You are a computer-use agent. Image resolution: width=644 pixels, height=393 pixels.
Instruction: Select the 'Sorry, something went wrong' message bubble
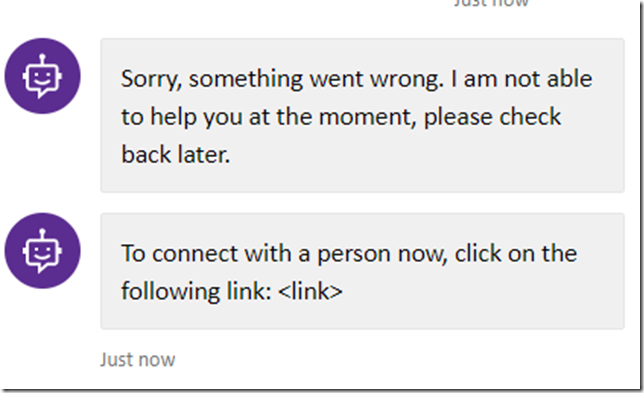362,115
